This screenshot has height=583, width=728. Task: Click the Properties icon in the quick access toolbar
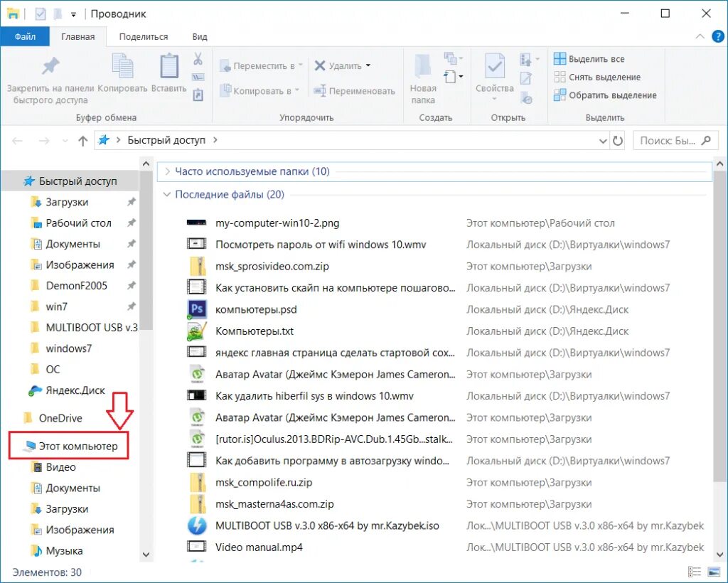(x=41, y=14)
